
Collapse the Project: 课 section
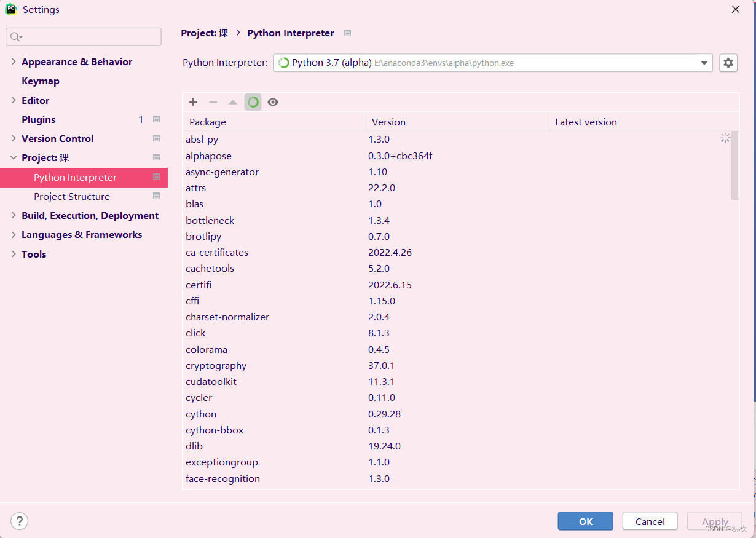(14, 157)
